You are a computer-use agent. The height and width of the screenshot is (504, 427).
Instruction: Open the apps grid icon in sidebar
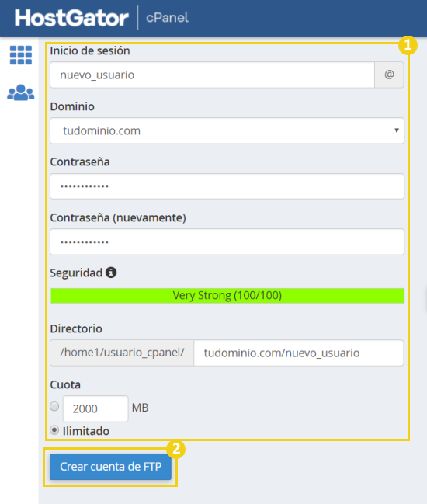(21, 55)
